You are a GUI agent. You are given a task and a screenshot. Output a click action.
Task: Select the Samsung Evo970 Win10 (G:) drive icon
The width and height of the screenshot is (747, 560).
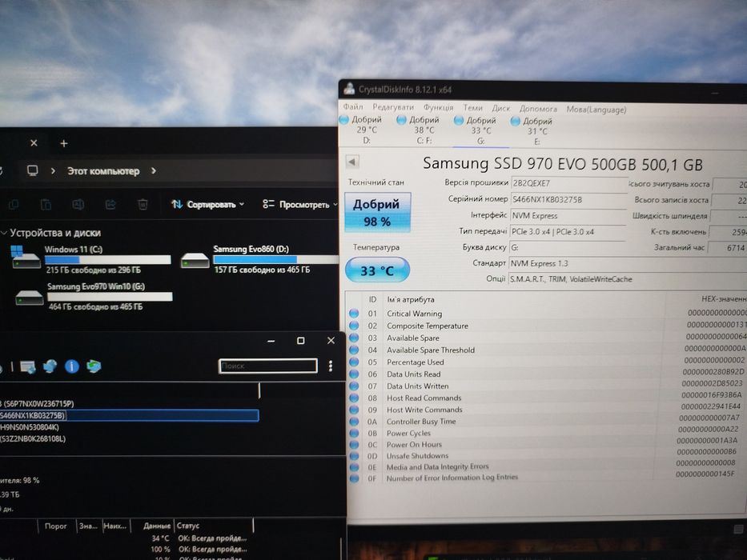(x=30, y=298)
